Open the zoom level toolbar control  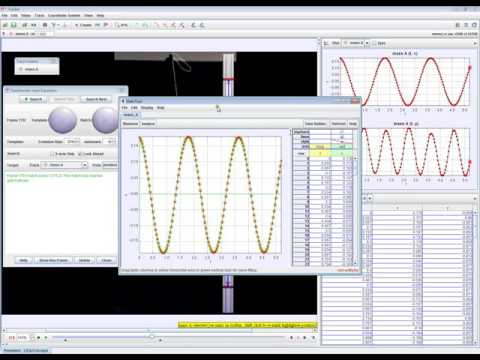pos(121,25)
